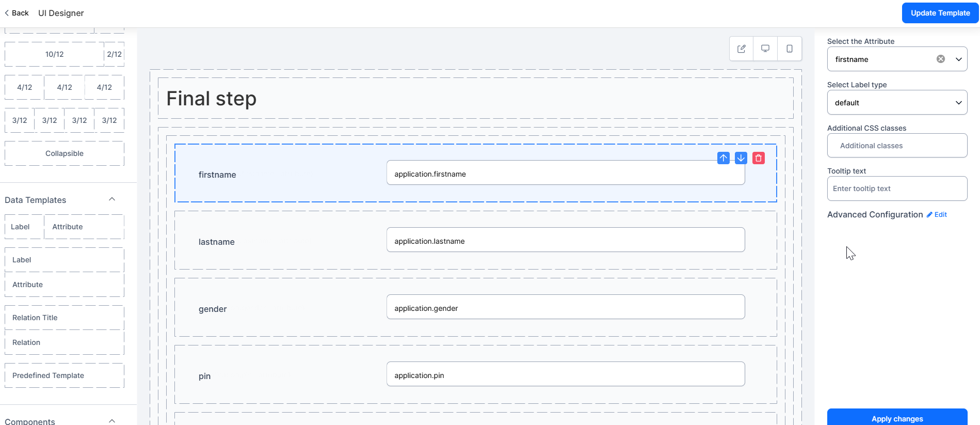Delete firstname row with trash icon
The width and height of the screenshot is (980, 425).
(x=759, y=158)
